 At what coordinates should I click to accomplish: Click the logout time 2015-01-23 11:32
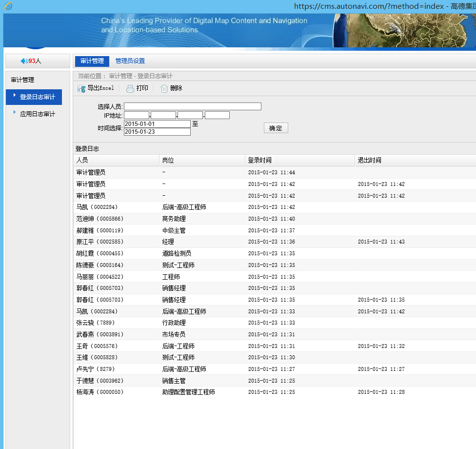point(381,346)
